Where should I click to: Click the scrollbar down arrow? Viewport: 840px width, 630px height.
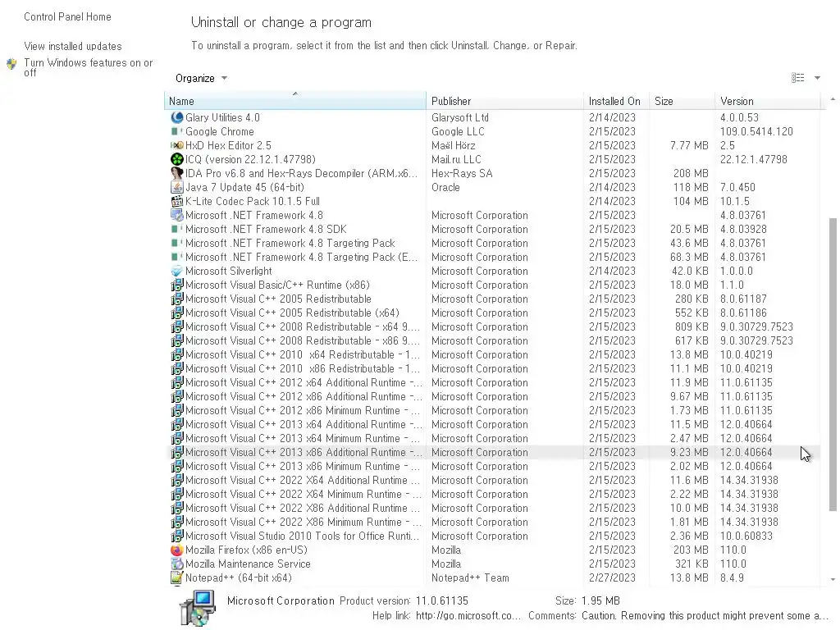click(x=833, y=579)
